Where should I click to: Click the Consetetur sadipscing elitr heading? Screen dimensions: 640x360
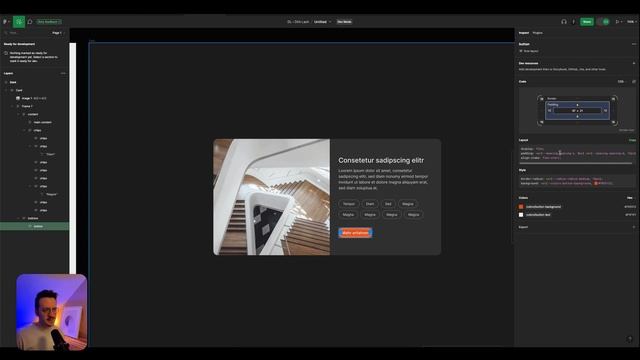click(381, 160)
